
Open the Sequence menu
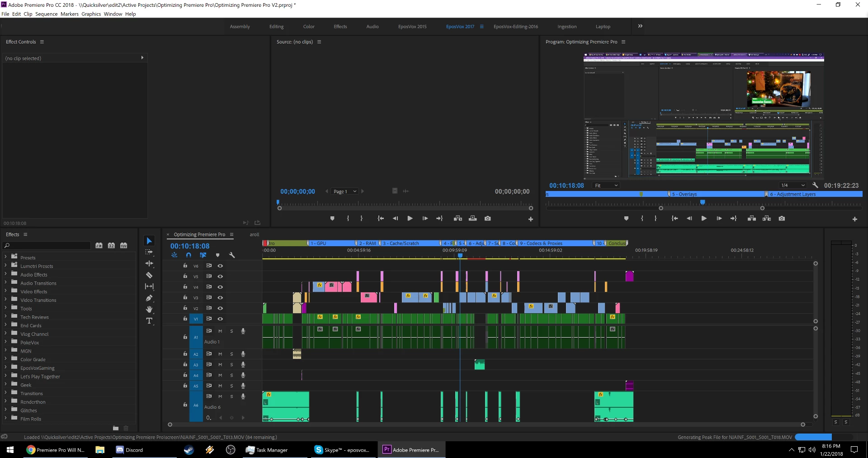click(47, 14)
